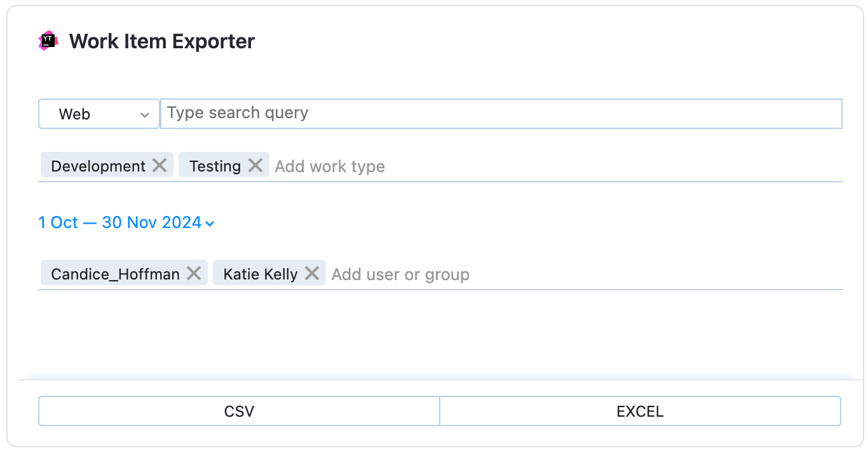Click the Add work type field
This screenshot has width=868, height=451.
[x=330, y=166]
